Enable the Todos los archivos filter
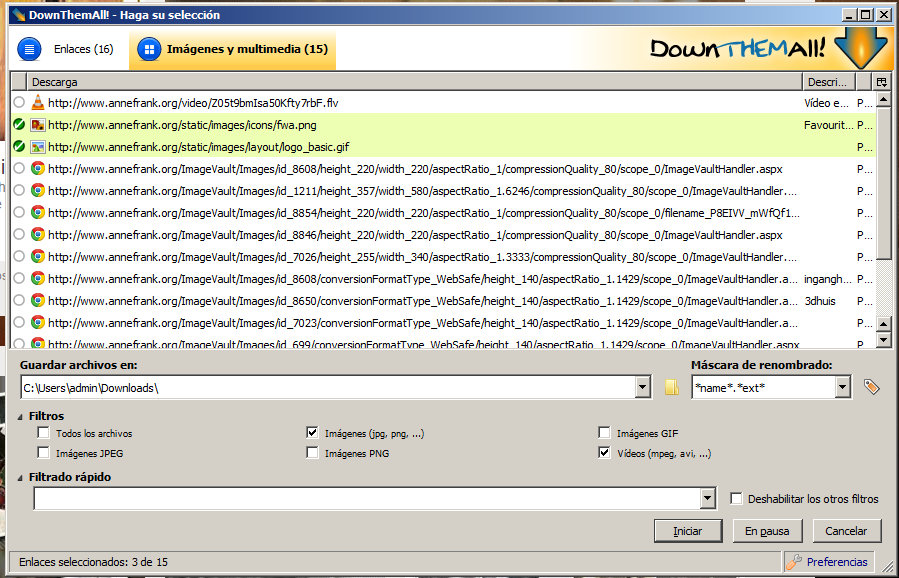The height and width of the screenshot is (578, 899). (x=44, y=433)
